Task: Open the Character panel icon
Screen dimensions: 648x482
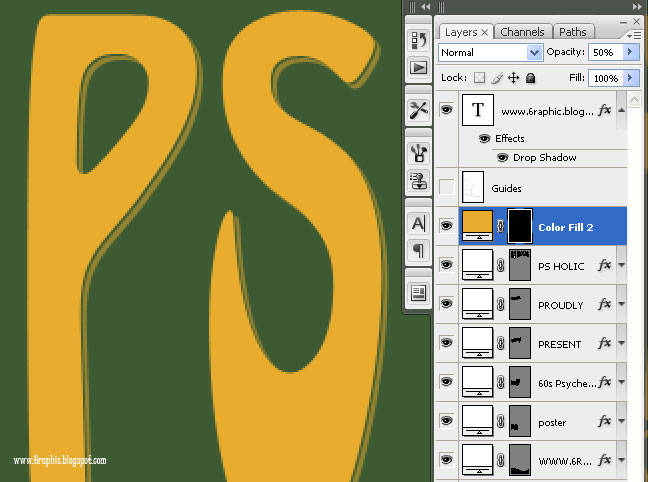Action: (x=419, y=224)
